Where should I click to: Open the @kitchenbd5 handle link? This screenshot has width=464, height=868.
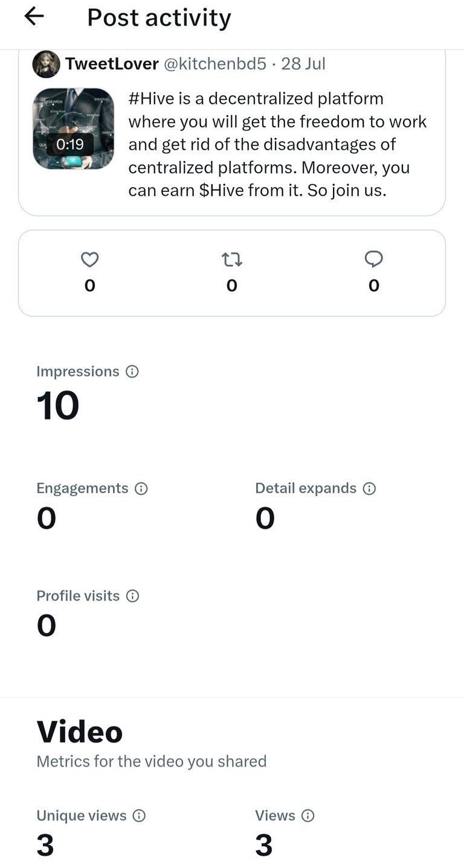215,64
